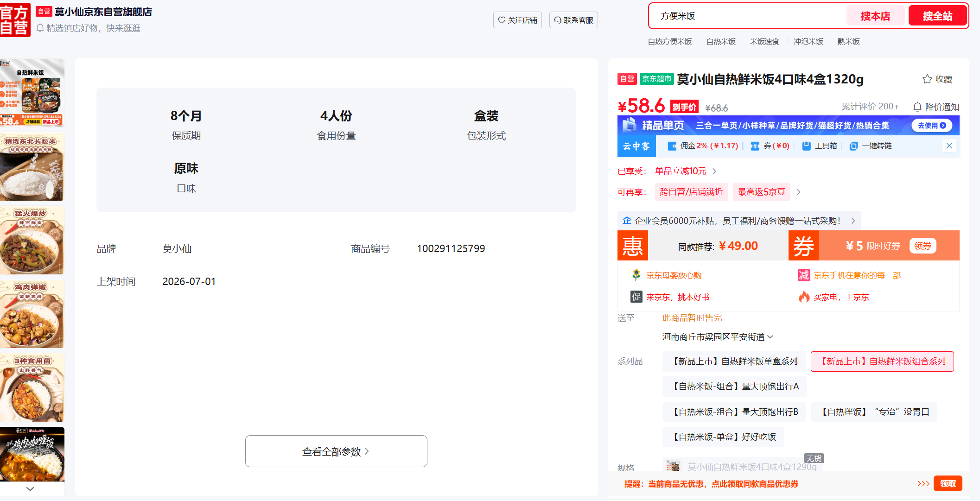Click the 搜本店 button
This screenshot has height=501, width=980.
click(875, 16)
